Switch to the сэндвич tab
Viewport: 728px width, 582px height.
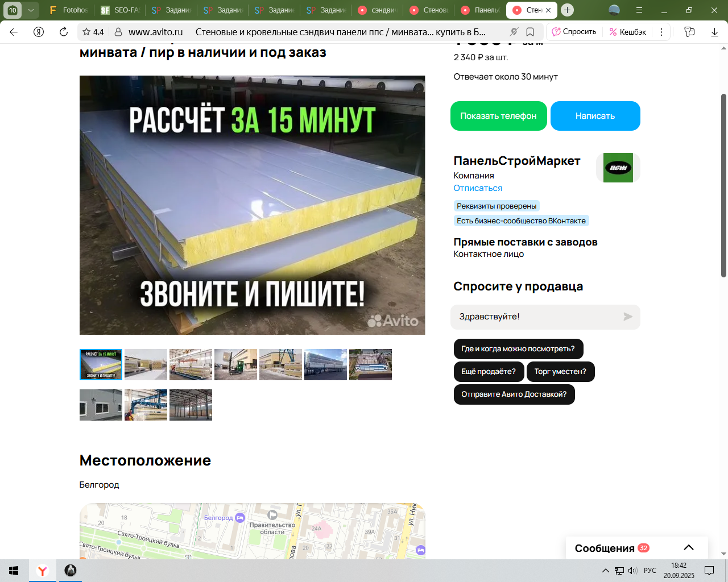(x=377, y=10)
